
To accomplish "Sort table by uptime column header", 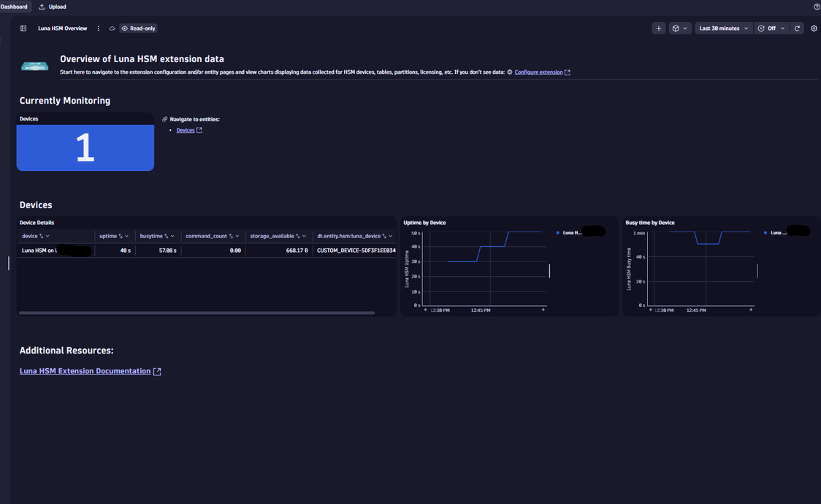I will click(108, 236).
